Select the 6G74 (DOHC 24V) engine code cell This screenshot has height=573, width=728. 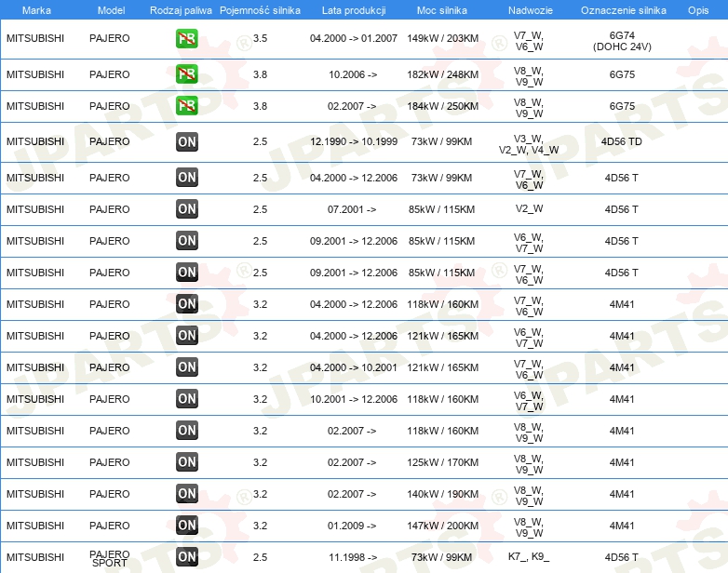click(x=622, y=41)
